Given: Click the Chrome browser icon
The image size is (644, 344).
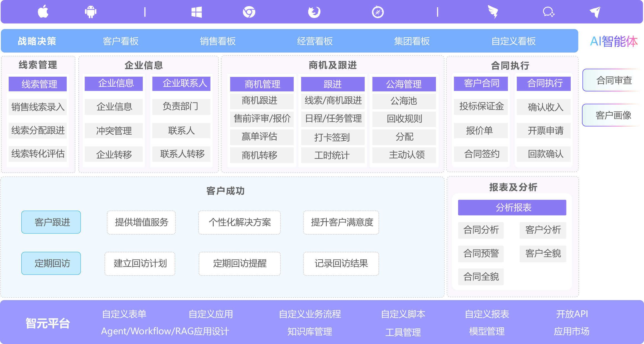Looking at the screenshot, I should point(249,12).
